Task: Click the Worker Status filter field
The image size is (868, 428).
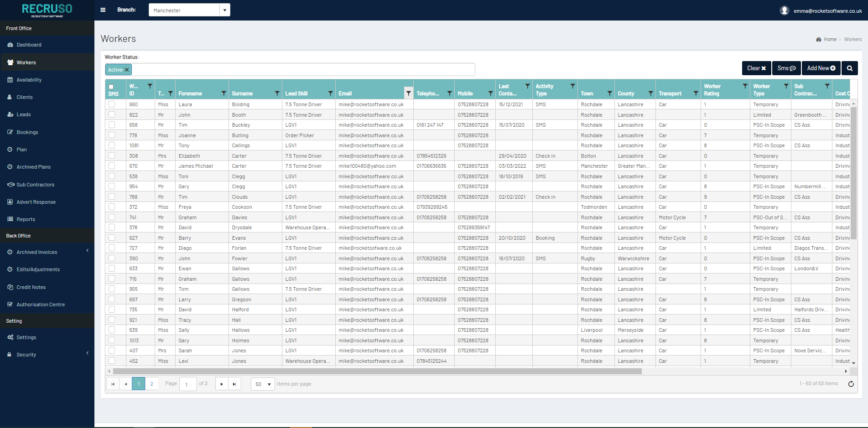Action: tap(290, 70)
